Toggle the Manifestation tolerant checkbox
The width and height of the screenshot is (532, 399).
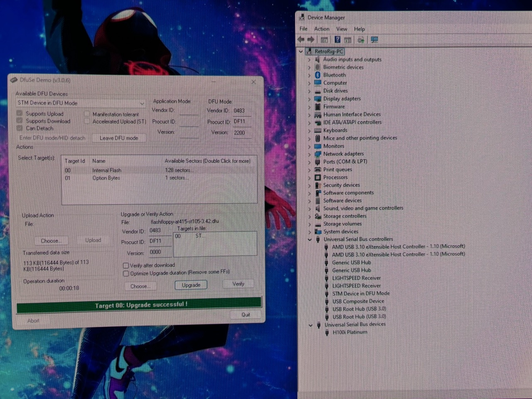click(87, 114)
